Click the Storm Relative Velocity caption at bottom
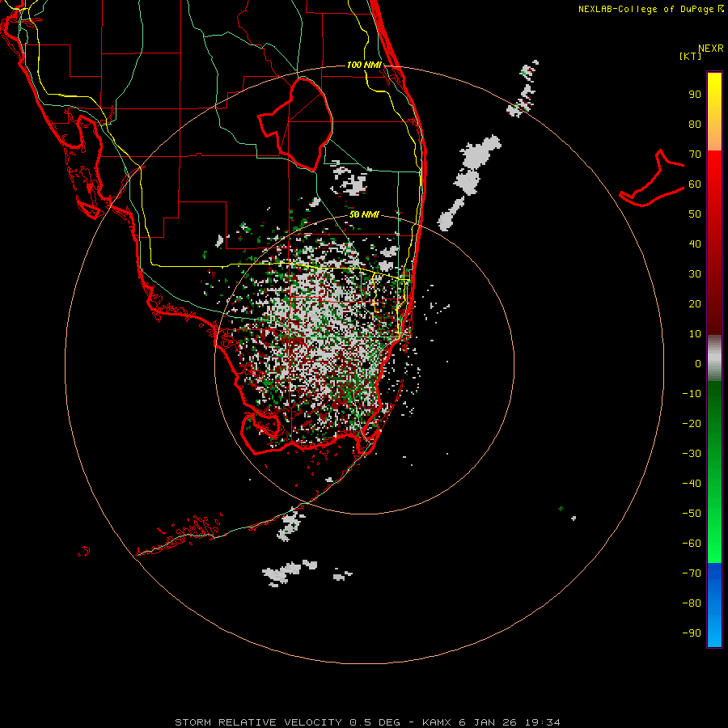The image size is (728, 728). tap(367, 722)
